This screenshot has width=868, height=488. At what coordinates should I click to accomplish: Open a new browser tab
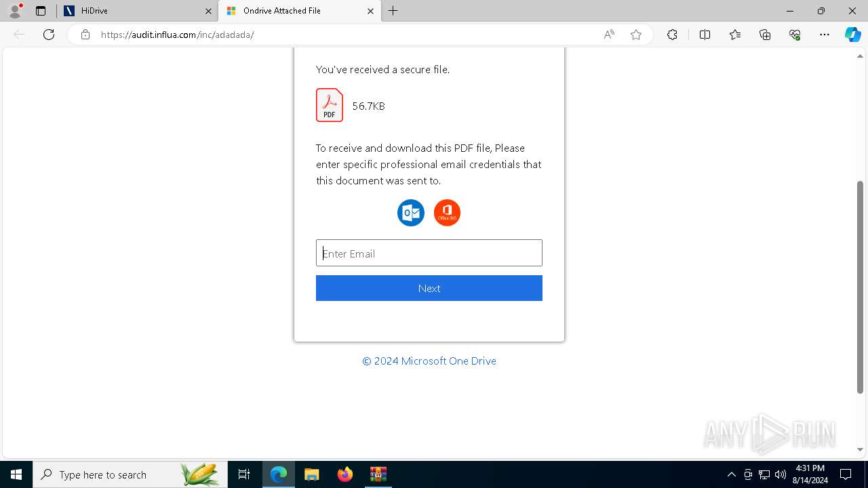(393, 11)
